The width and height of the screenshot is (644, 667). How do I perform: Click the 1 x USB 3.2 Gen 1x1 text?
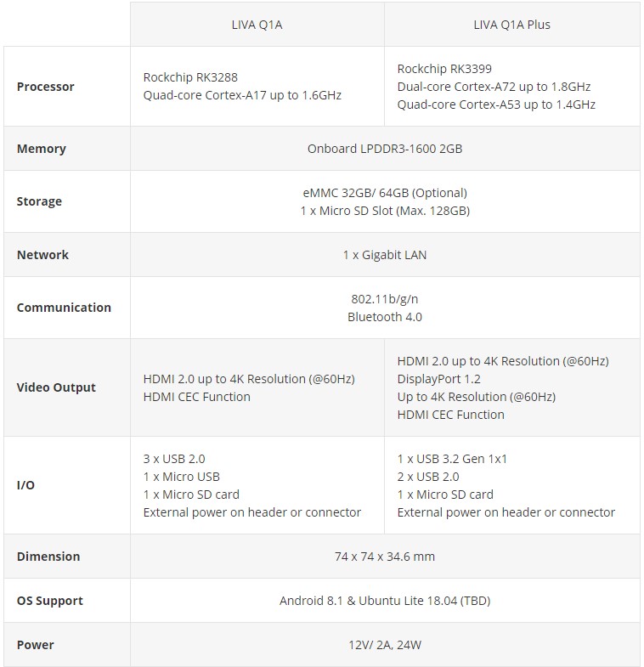pos(452,459)
